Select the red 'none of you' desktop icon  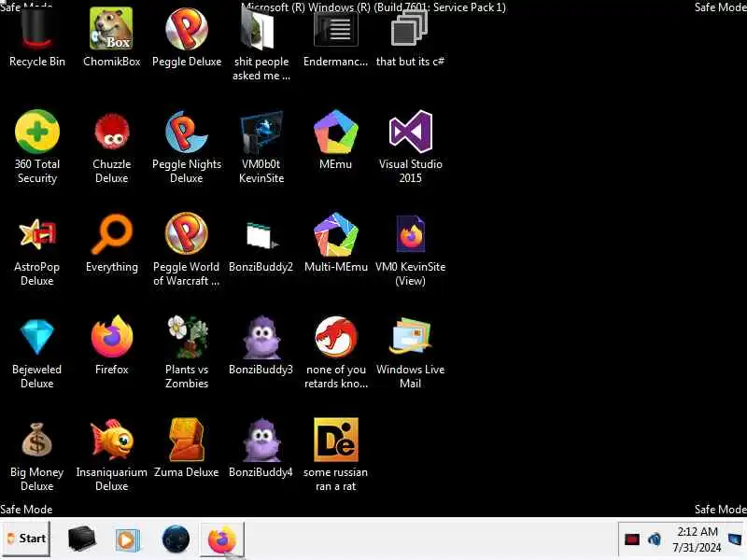pyautogui.click(x=336, y=337)
